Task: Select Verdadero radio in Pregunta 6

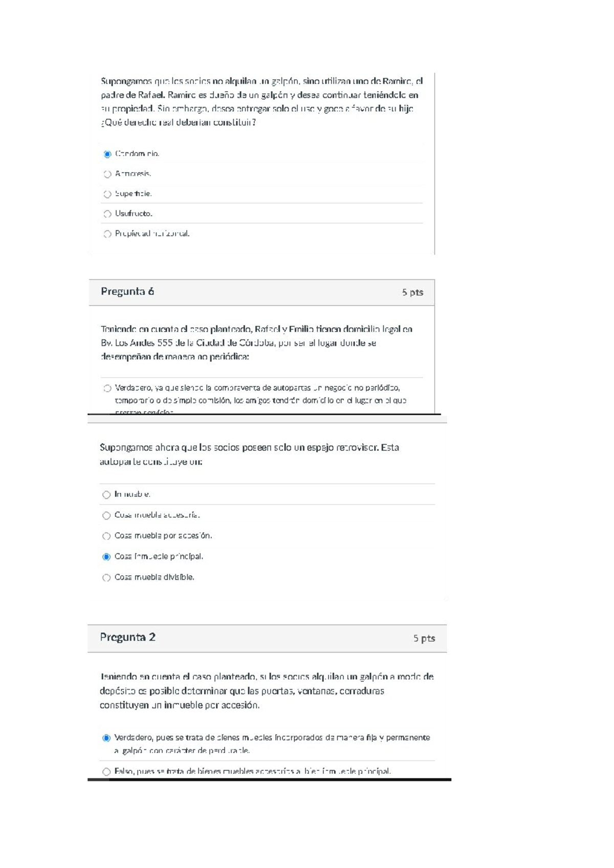Action: (x=107, y=388)
